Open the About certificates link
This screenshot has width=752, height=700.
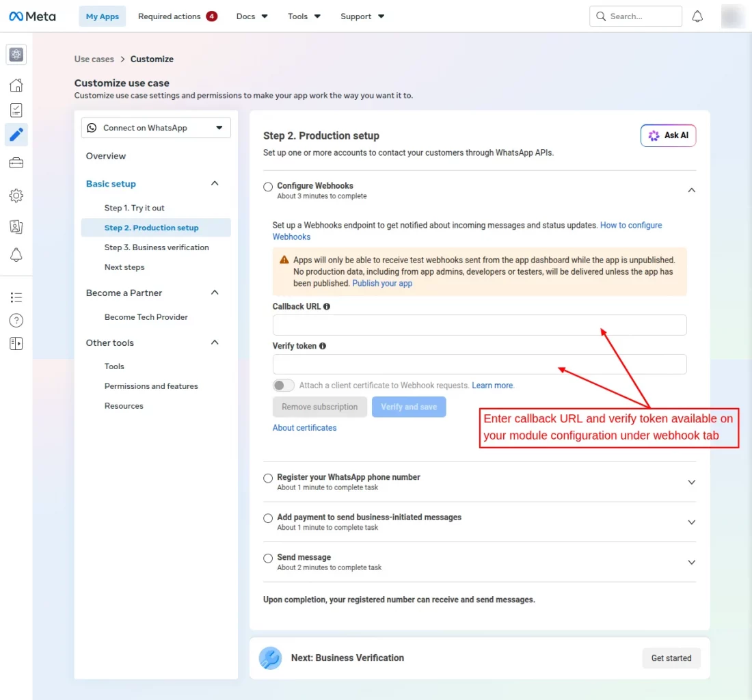pos(304,428)
